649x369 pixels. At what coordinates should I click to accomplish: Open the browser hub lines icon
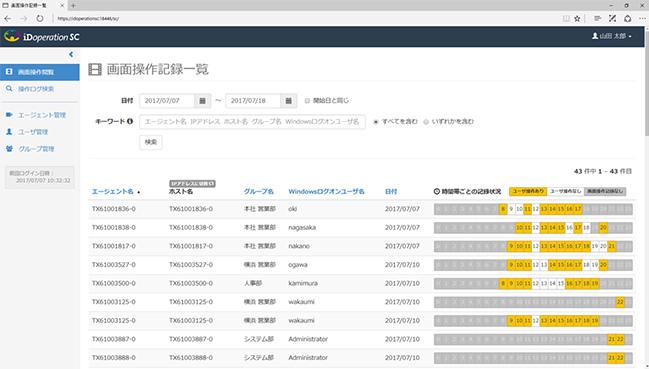(x=597, y=19)
